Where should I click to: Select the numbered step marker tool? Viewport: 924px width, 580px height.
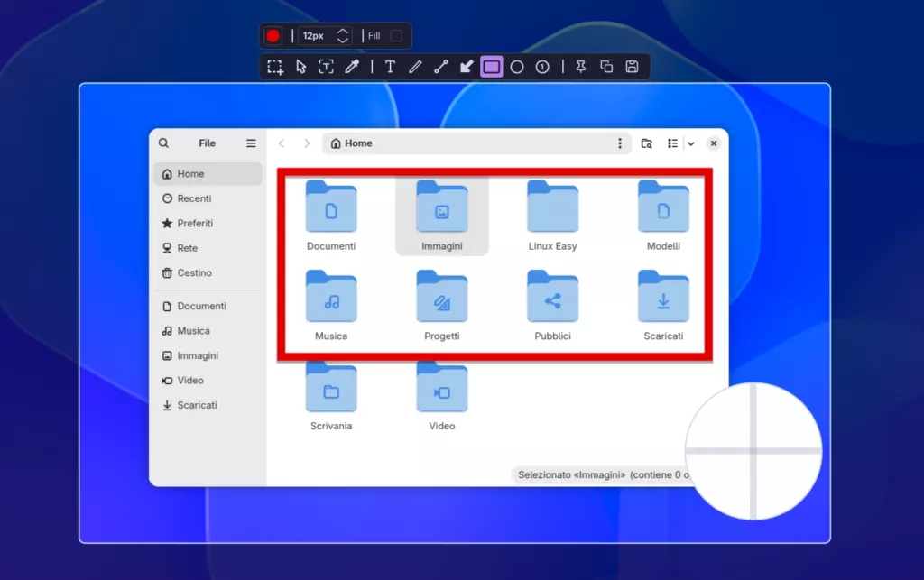[542, 67]
